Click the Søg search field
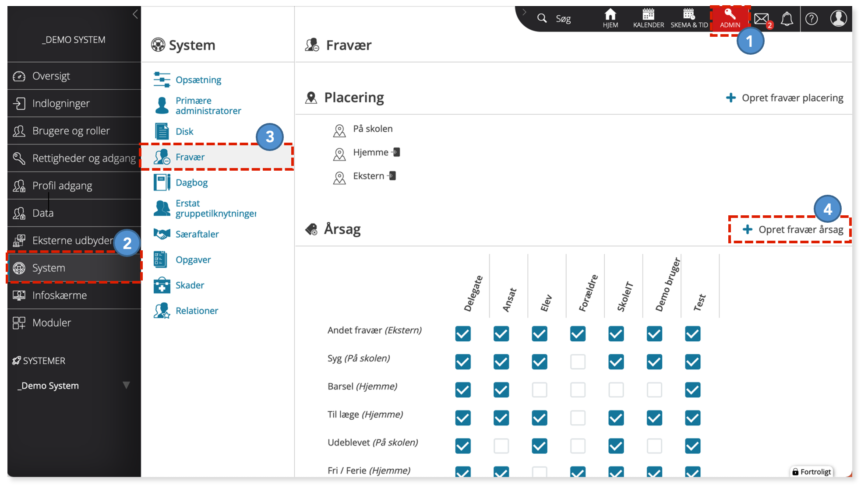The height and width of the screenshot is (491, 868). pos(563,19)
